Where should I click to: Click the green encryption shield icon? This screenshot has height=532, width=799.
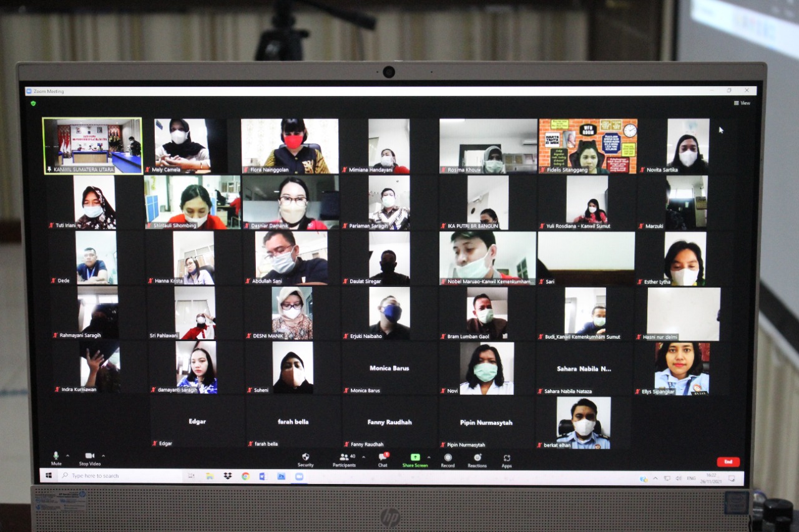click(x=33, y=103)
